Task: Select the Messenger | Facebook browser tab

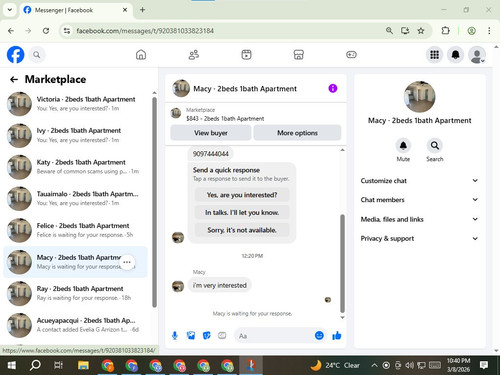Action: click(77, 10)
